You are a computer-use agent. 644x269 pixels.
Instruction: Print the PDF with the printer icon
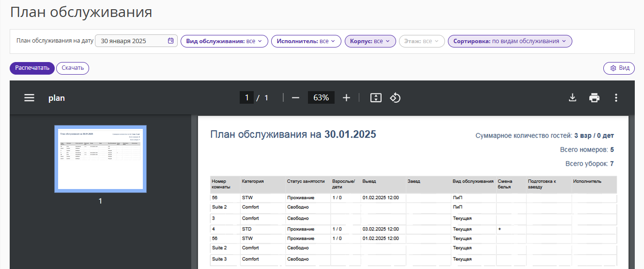point(594,97)
